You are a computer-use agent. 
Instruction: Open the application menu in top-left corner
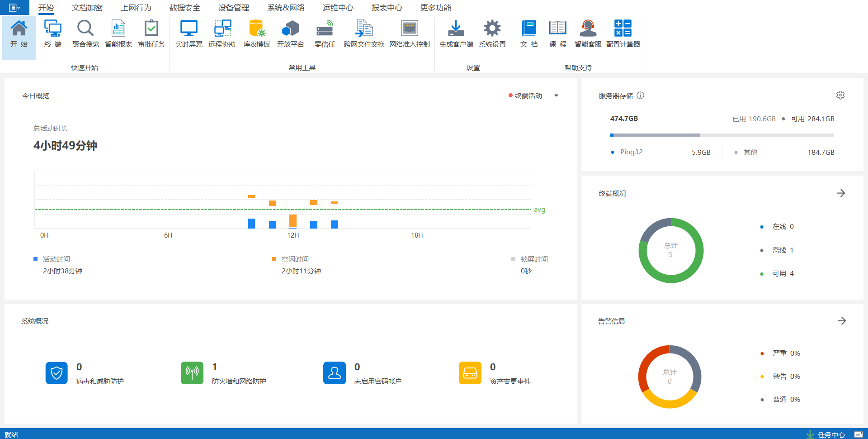(14, 8)
